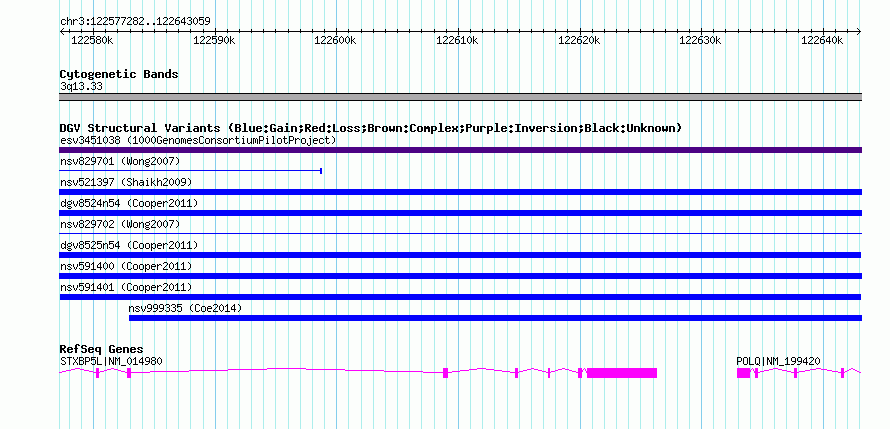Click the 3q13.33 cytogenetic band label

(81, 87)
